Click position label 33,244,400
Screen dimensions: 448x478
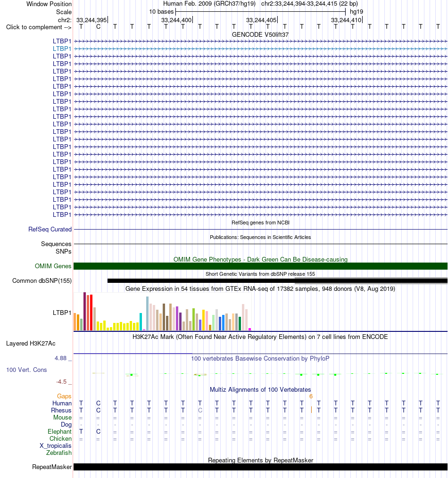coord(176,20)
